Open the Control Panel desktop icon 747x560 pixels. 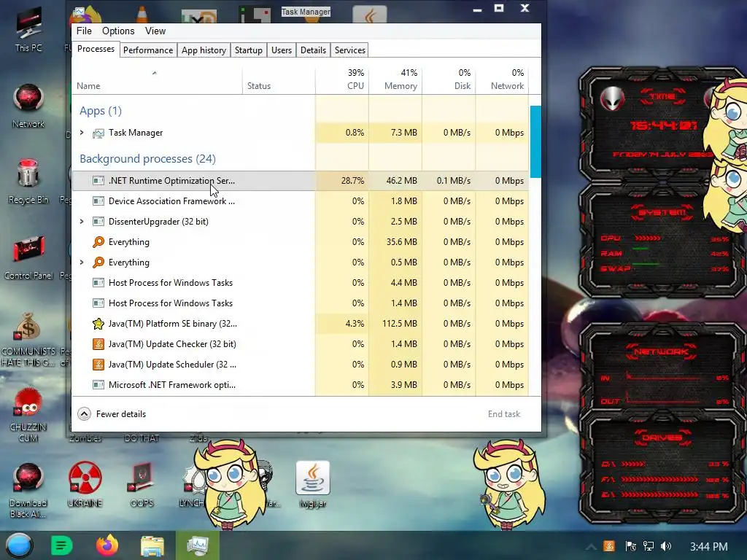(28, 257)
